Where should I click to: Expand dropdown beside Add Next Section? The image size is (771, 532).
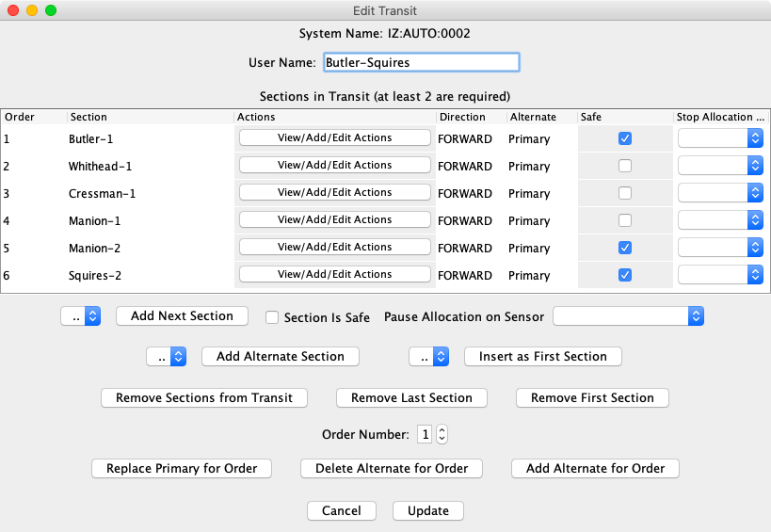(x=80, y=316)
